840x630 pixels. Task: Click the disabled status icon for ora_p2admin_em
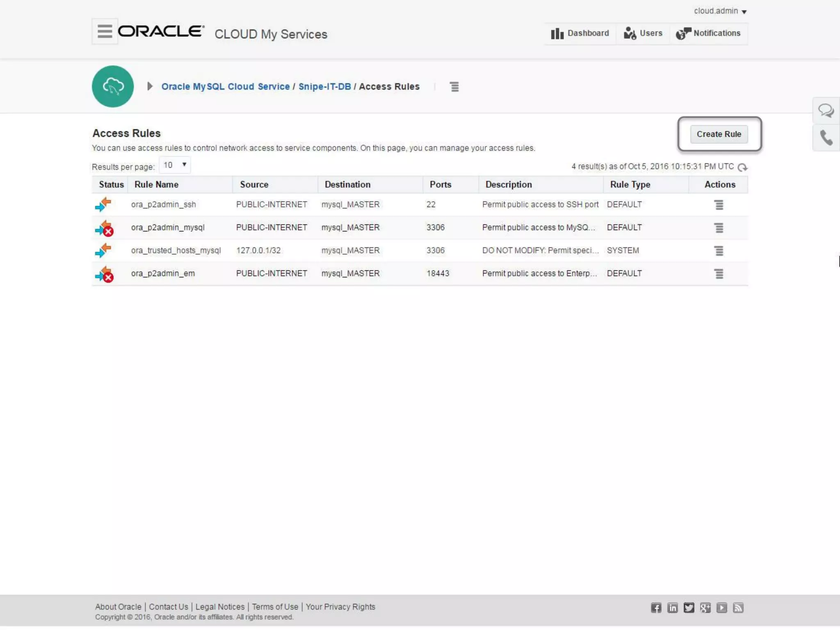click(104, 274)
